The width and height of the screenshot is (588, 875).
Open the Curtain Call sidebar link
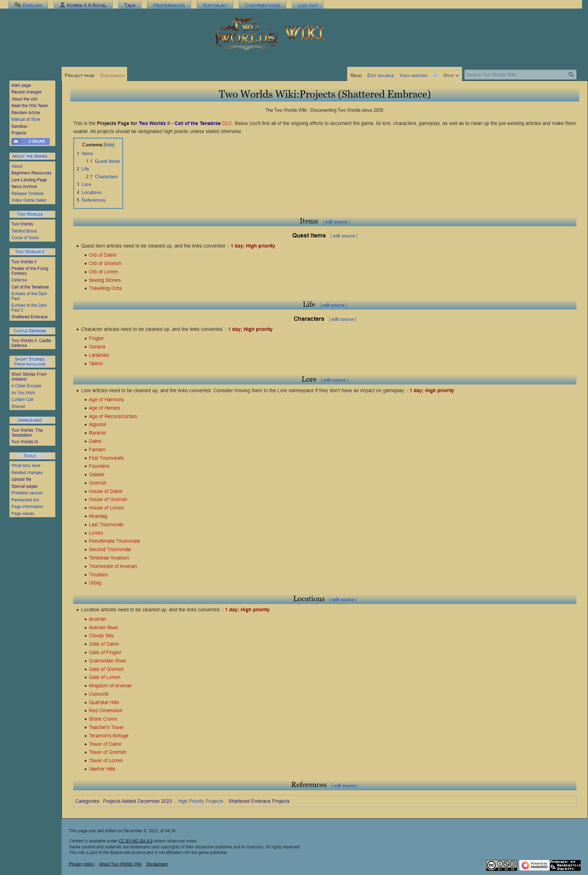[22, 400]
